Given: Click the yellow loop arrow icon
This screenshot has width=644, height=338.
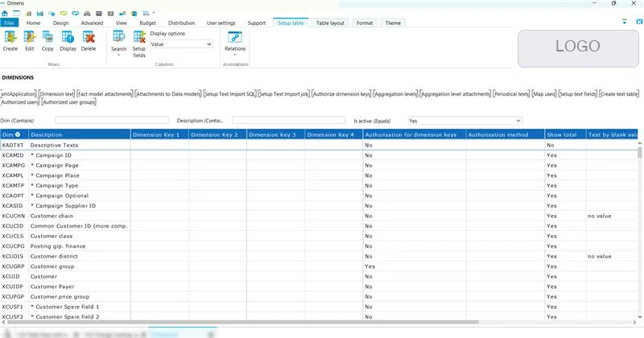Looking at the screenshot, I should [64, 14].
